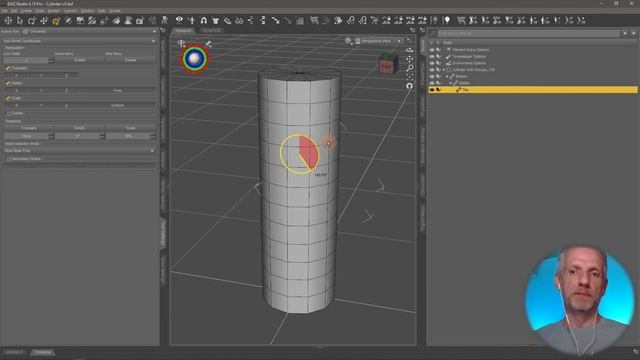Open the File menu

[4, 11]
